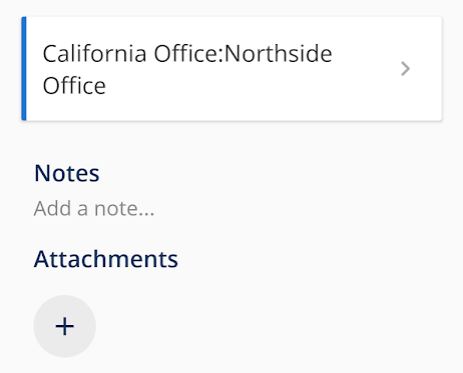
Task: Select the Notes heading
Action: pyautogui.click(x=67, y=173)
